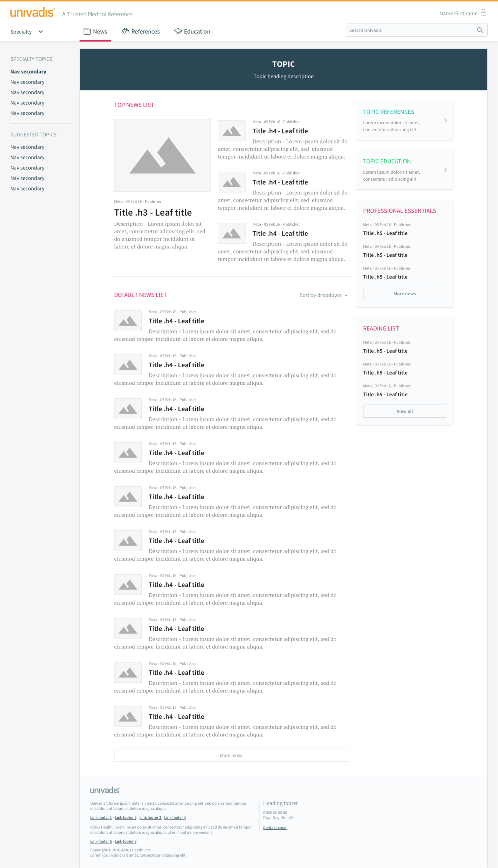Click Link footer 1
This screenshot has height=868, width=498.
tap(101, 818)
